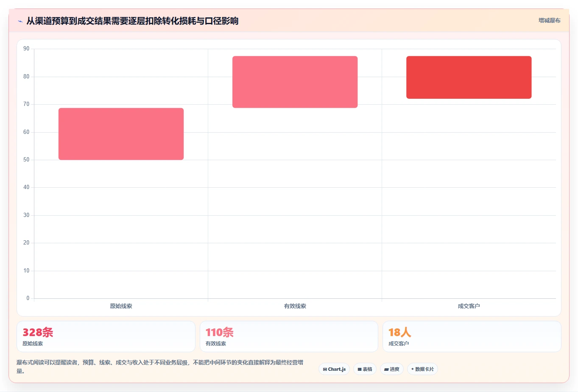Image resolution: width=578 pixels, height=392 pixels.
Task: Click the 数据卡片 tag chip
Action: (422, 369)
